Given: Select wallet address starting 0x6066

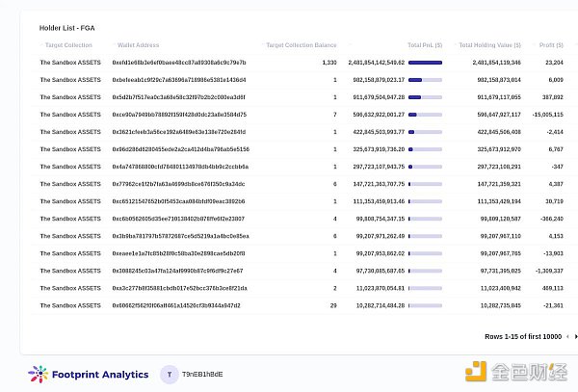Looking at the screenshot, I should tap(176, 305).
